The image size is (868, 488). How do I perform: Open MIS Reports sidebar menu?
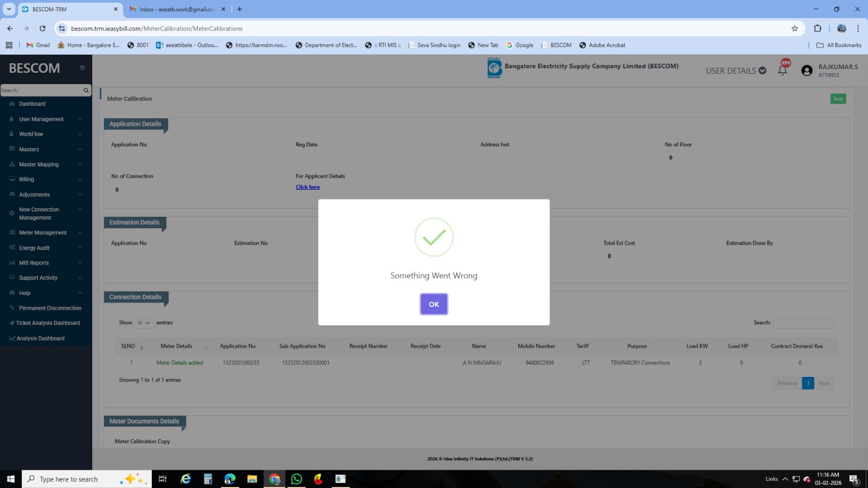coord(34,263)
